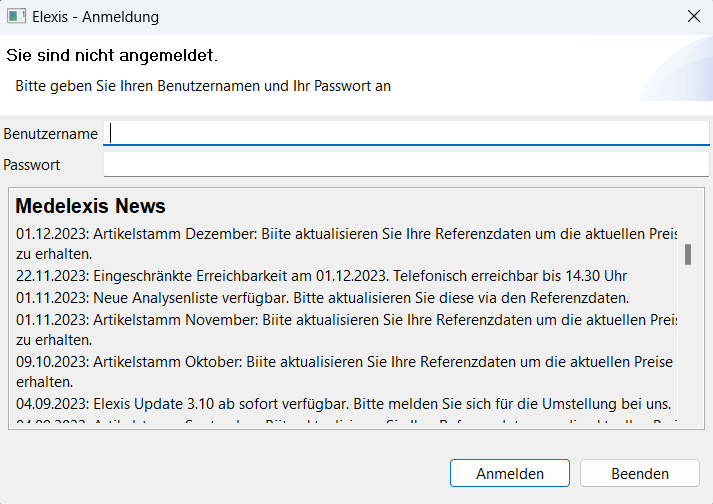Select the Artikelstamm Dezember news entry
713x504 pixels.
click(x=340, y=235)
